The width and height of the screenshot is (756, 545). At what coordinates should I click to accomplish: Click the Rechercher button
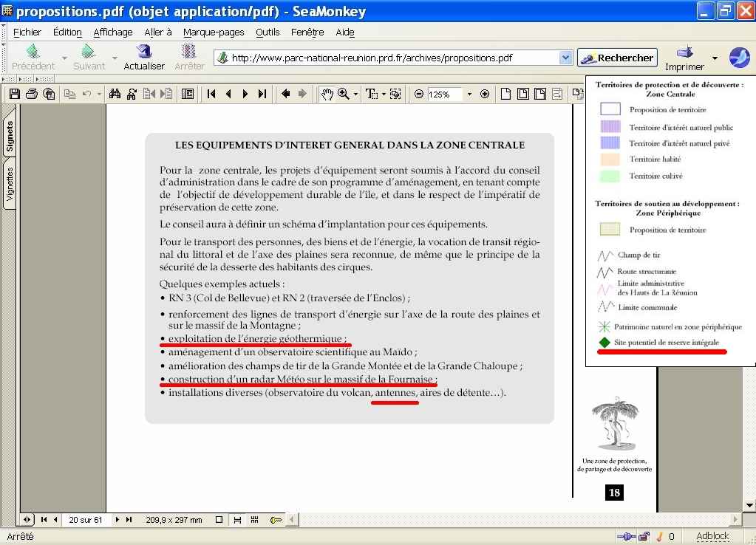click(x=618, y=58)
